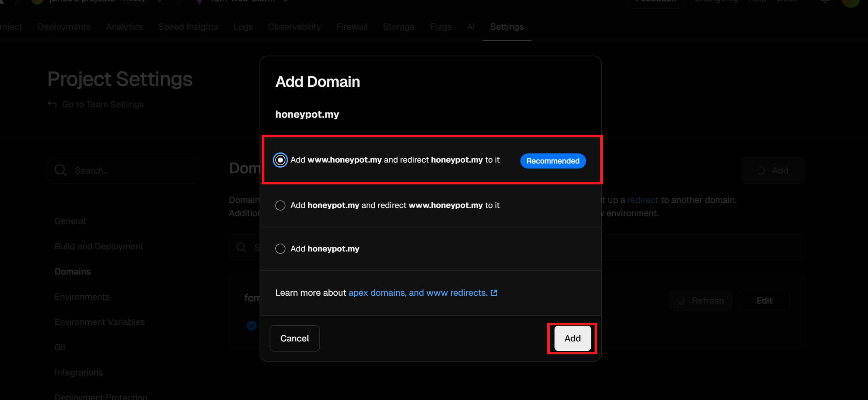The height and width of the screenshot is (400, 868).
Task: Select the recommended www.honeypot.my redirect option
Action: tap(280, 160)
